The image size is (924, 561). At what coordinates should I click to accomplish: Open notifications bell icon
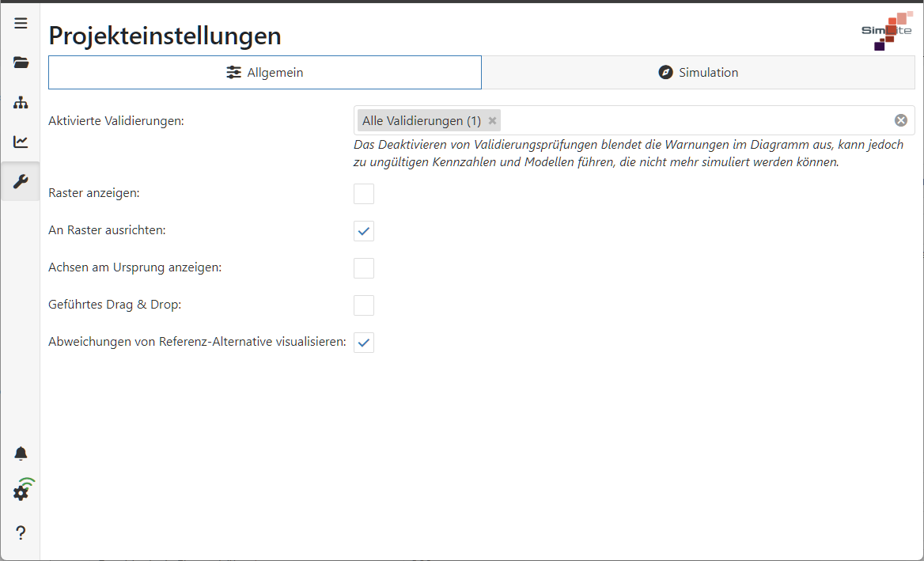(x=21, y=453)
